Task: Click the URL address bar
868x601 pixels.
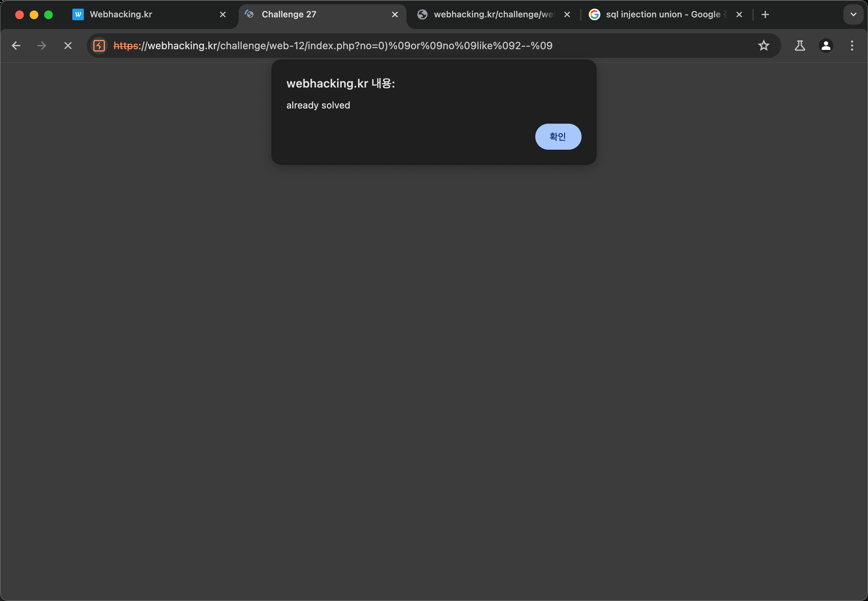Action: coord(414,46)
